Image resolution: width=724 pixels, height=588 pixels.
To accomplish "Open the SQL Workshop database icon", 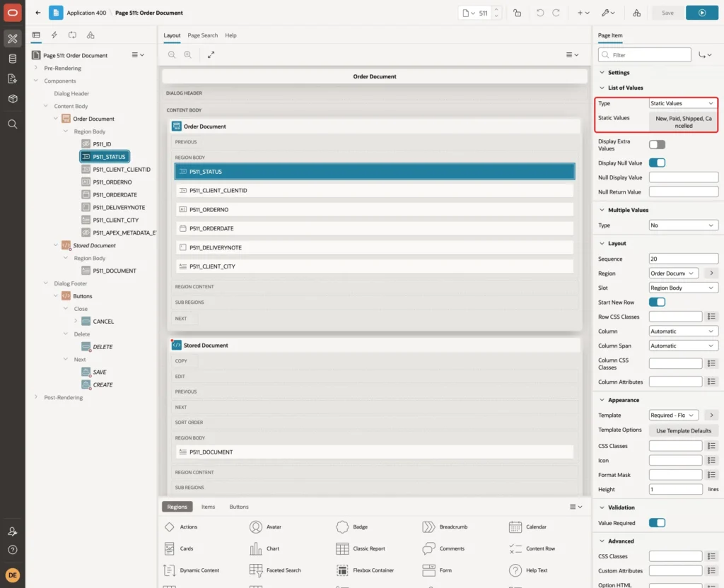I will click(13, 59).
